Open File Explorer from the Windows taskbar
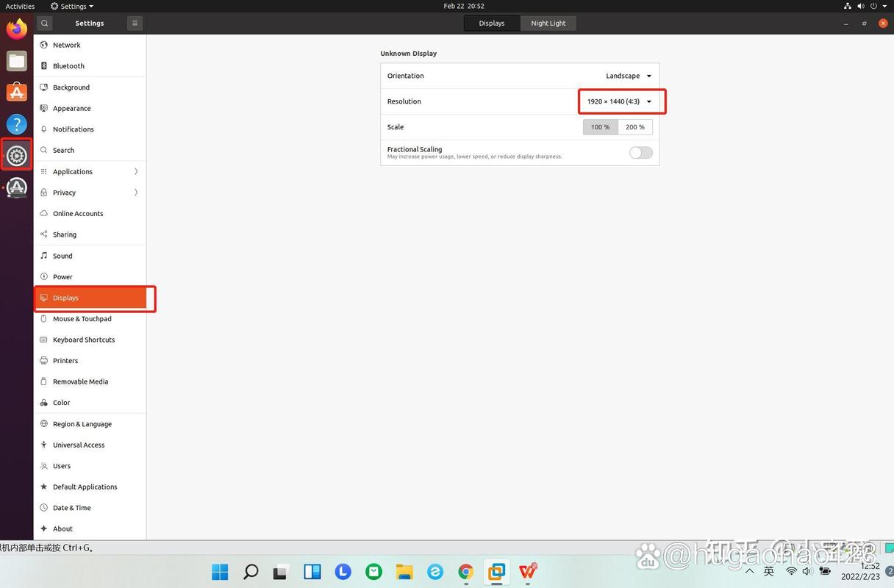Image resolution: width=894 pixels, height=588 pixels. click(404, 571)
